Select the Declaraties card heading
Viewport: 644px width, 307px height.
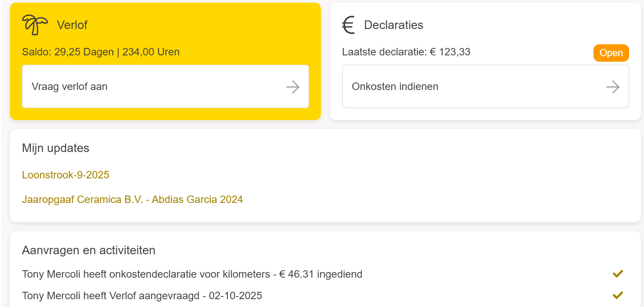(393, 25)
